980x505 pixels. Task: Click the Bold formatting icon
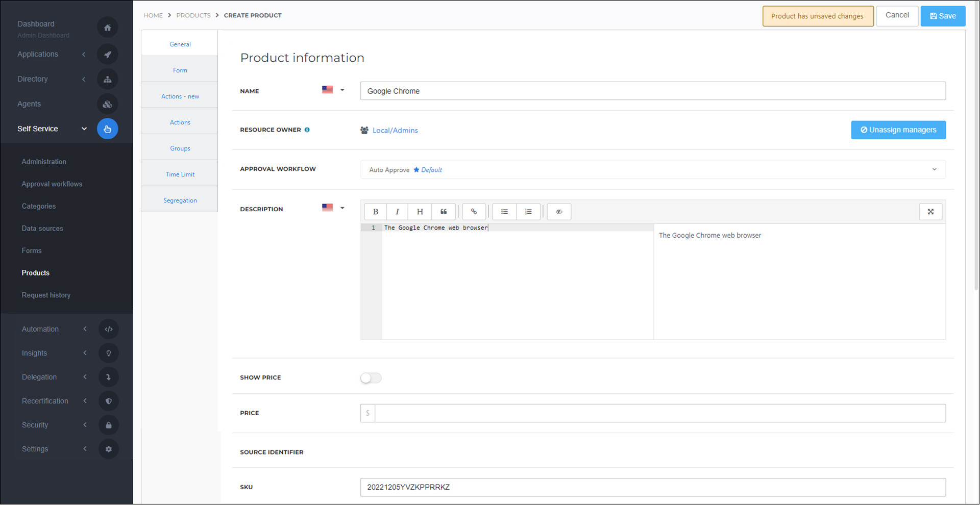click(x=376, y=212)
